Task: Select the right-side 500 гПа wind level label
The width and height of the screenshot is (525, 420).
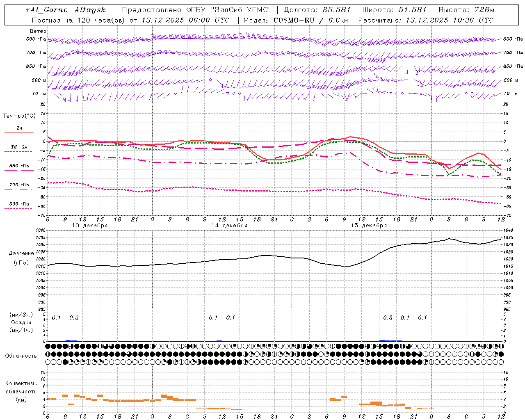Action: point(513,39)
